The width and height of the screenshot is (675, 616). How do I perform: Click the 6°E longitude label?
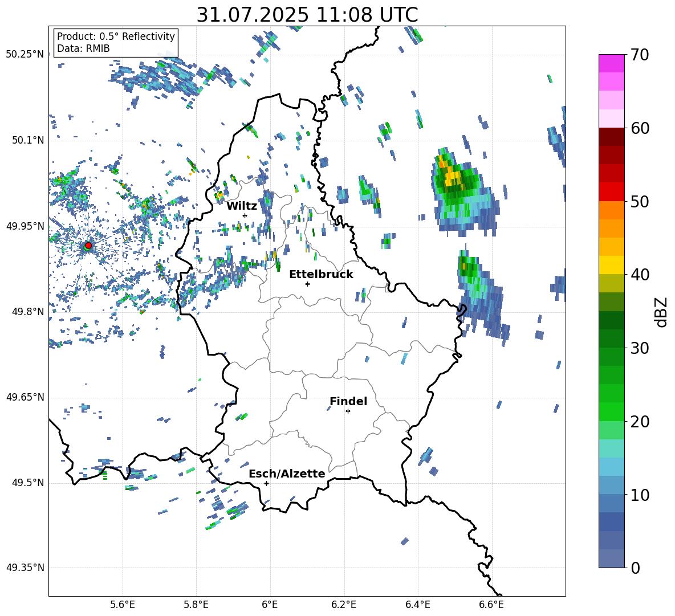pyautogui.click(x=270, y=605)
